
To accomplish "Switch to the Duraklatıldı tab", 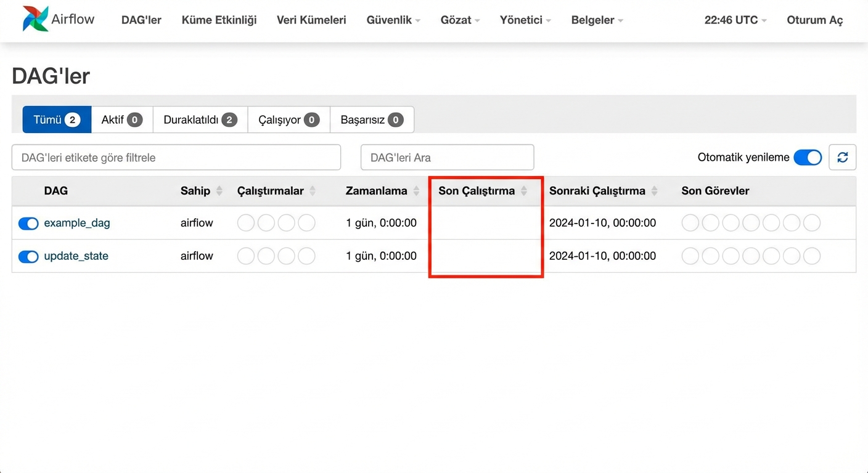I will [200, 119].
